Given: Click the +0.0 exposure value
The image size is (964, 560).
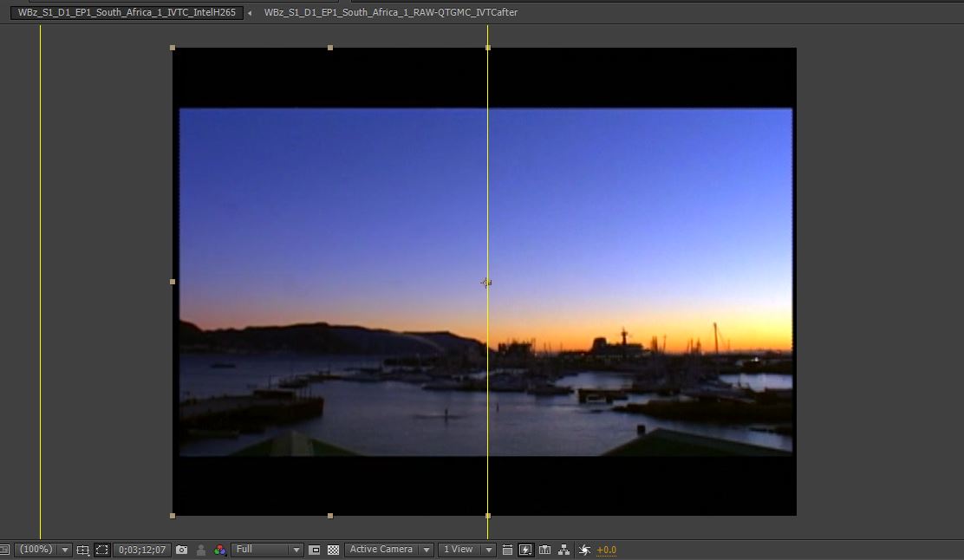Looking at the screenshot, I should (607, 550).
